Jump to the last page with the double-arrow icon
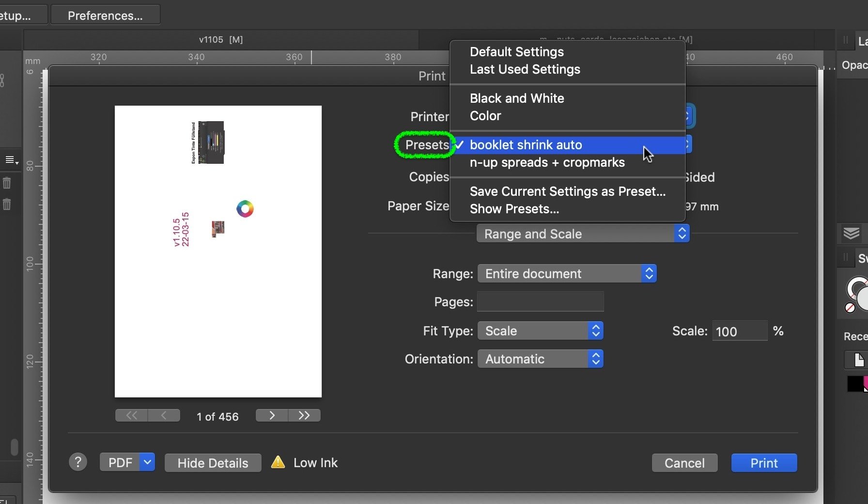 coord(304,415)
